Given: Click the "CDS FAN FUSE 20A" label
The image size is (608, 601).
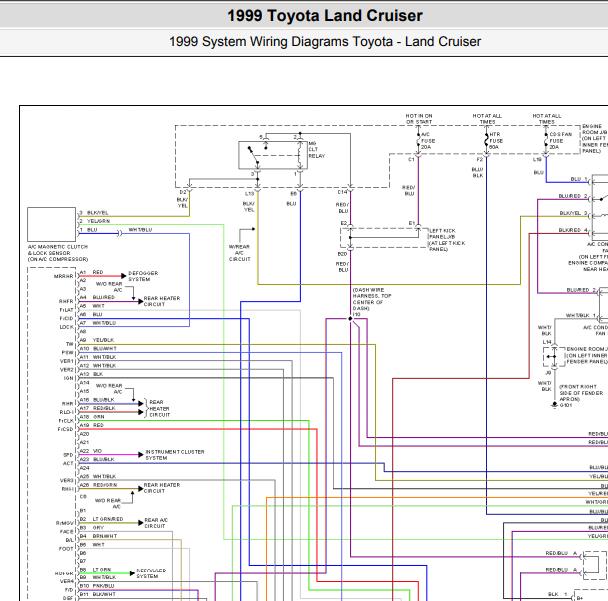Looking at the screenshot, I should pos(560,141).
